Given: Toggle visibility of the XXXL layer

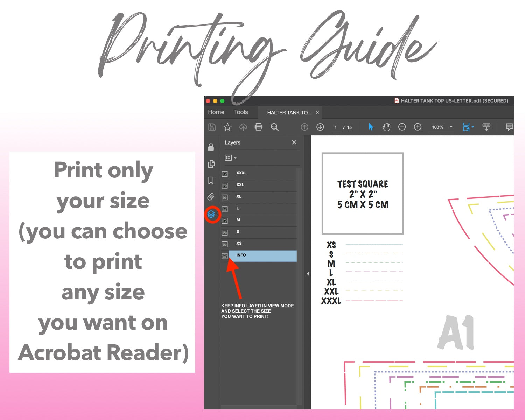Looking at the screenshot, I should pyautogui.click(x=225, y=173).
